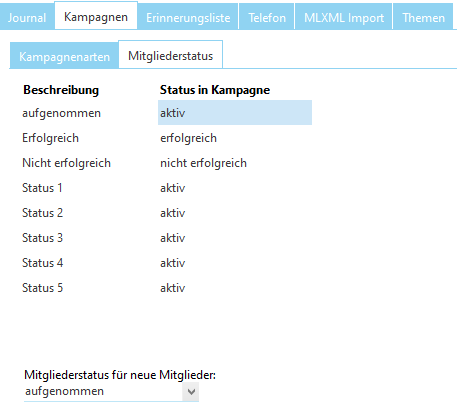Click the 'aktiv' cell for Status 5
This screenshot has height=411, width=457.
[172, 288]
